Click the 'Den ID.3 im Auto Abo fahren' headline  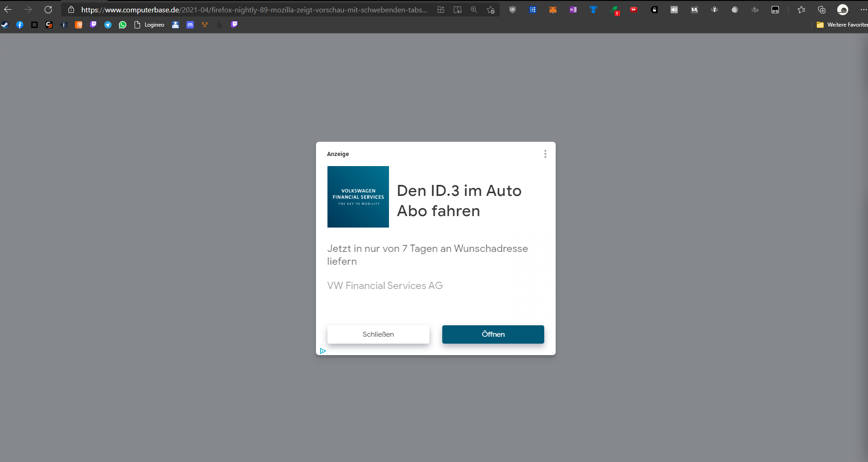pos(459,201)
